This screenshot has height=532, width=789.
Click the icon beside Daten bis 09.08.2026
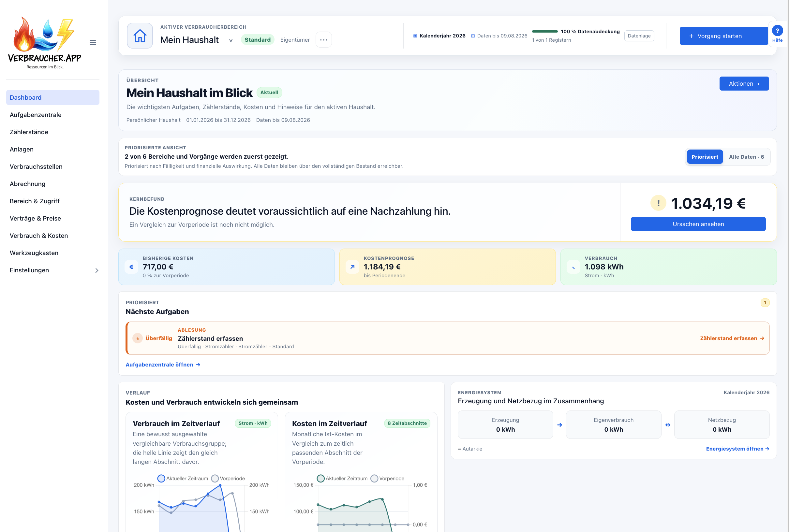473,36
